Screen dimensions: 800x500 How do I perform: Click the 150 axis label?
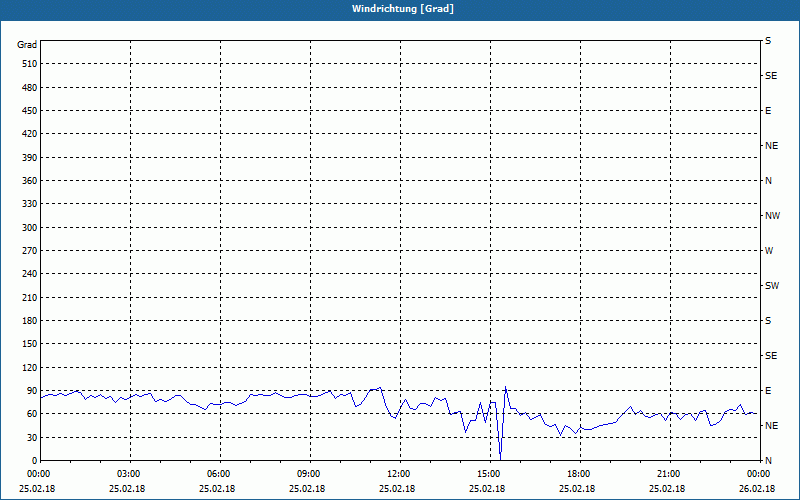click(30, 344)
